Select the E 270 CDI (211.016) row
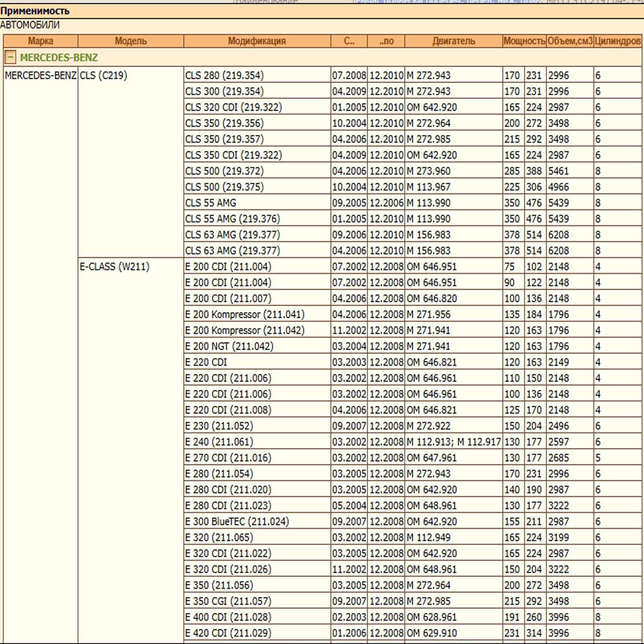 pos(228,458)
